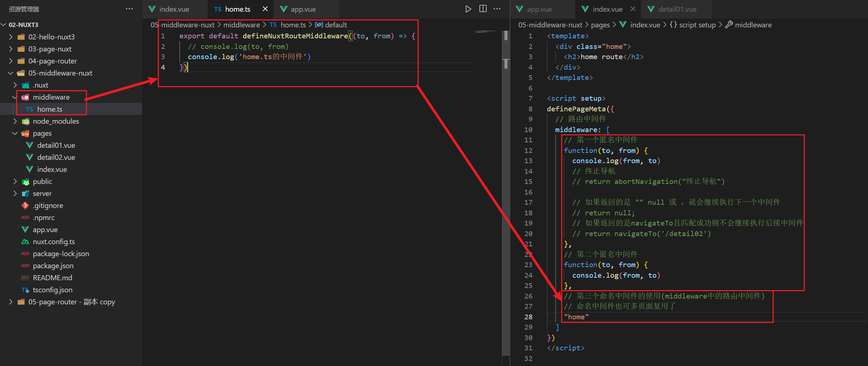Image resolution: width=868 pixels, height=366 pixels.
Task: Open the left editor's More Actions ellipsis
Action: click(x=497, y=9)
